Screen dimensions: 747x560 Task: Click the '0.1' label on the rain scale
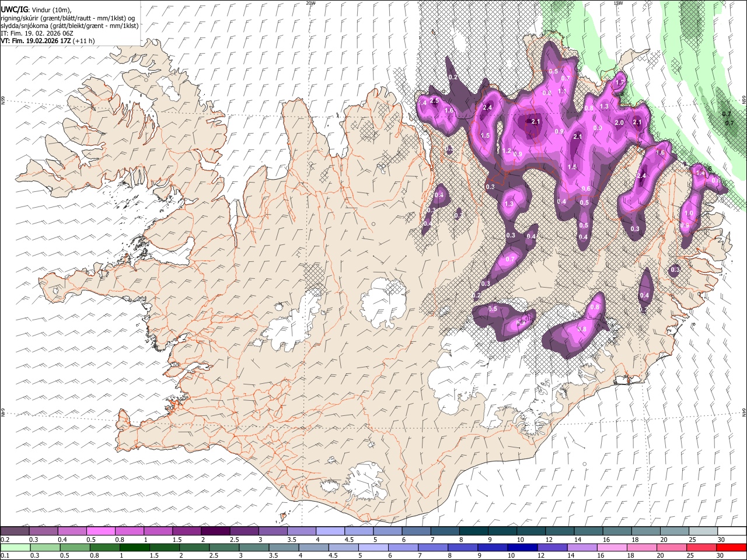coord(5,555)
